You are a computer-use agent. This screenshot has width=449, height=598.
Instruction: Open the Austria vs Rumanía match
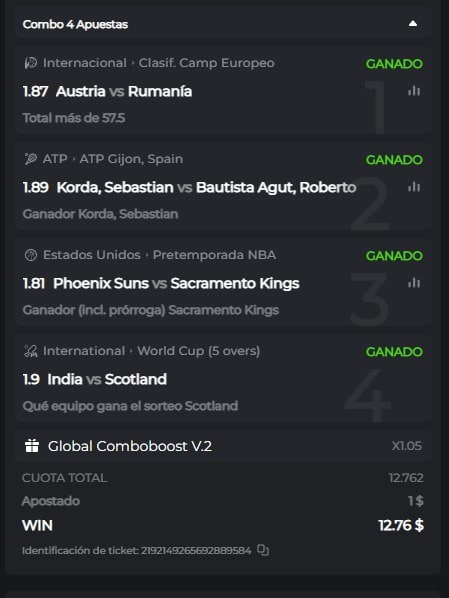[x=124, y=92]
